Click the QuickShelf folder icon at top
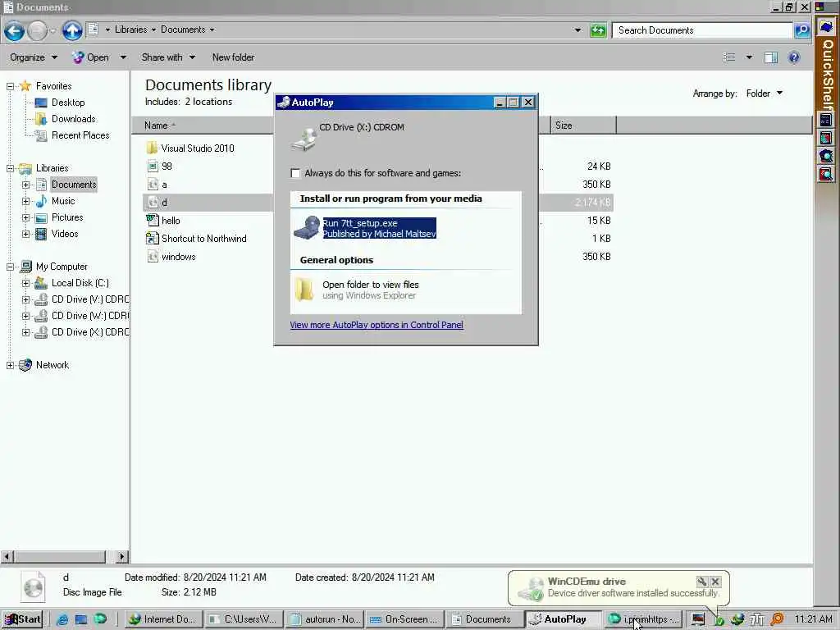This screenshot has height=630, width=840. [826, 27]
